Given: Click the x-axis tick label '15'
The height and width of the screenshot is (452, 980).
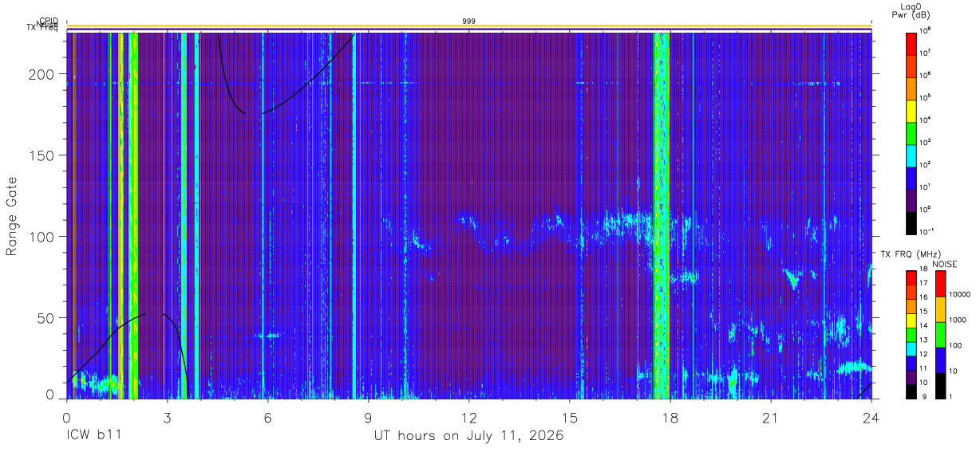Looking at the screenshot, I should [569, 419].
